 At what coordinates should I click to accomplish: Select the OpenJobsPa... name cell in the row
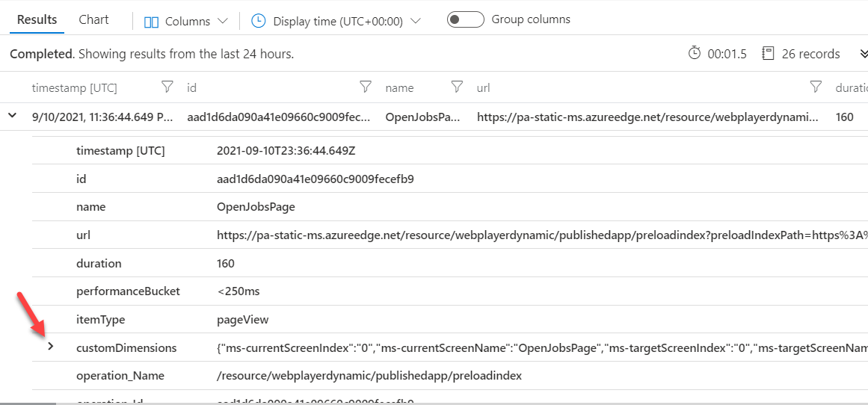[425, 117]
